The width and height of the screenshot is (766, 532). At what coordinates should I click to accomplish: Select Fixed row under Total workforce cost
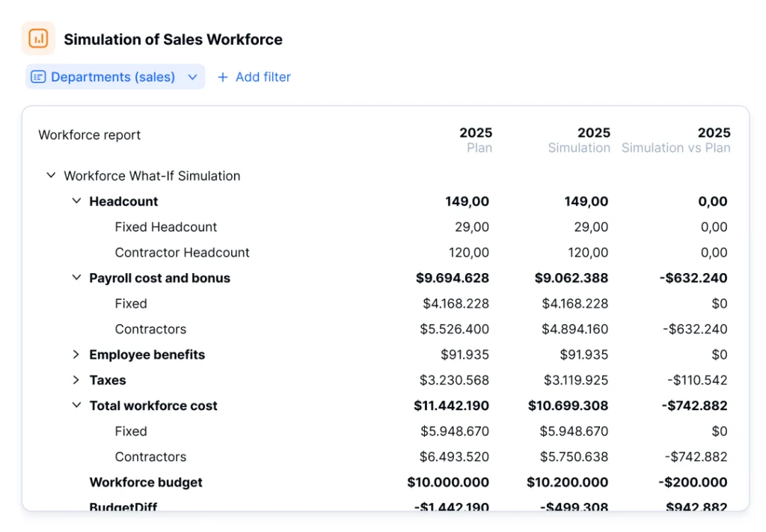click(131, 431)
